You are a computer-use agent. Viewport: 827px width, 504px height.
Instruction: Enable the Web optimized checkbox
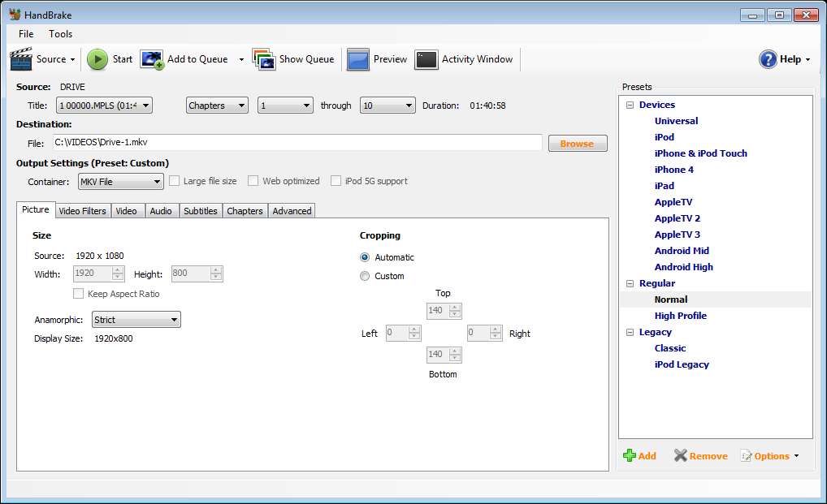253,181
